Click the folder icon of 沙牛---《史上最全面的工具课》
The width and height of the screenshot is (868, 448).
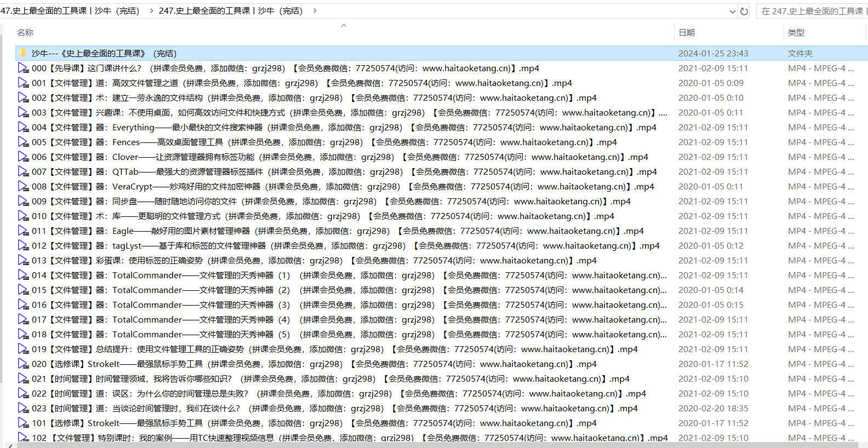coord(23,53)
